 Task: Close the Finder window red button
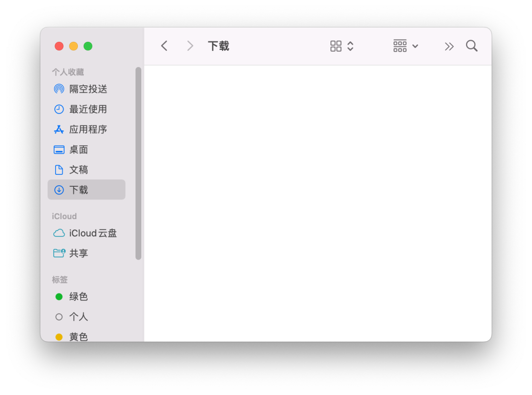pyautogui.click(x=59, y=46)
